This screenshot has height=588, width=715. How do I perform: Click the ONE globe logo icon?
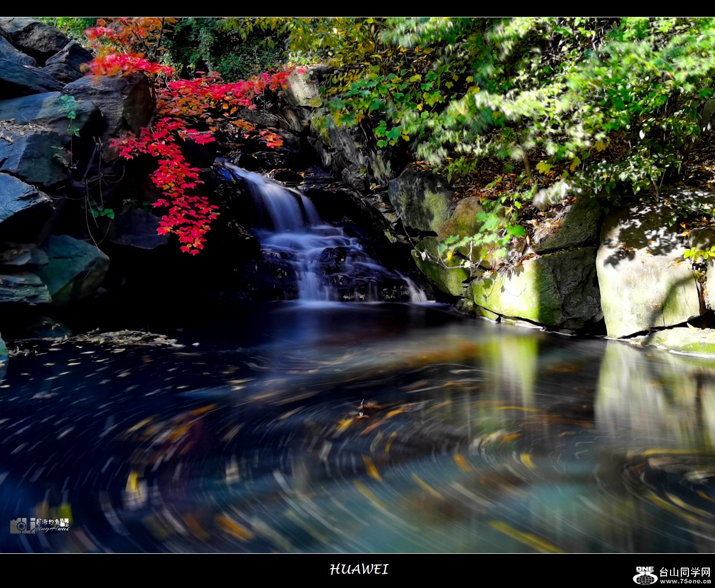tap(645, 575)
